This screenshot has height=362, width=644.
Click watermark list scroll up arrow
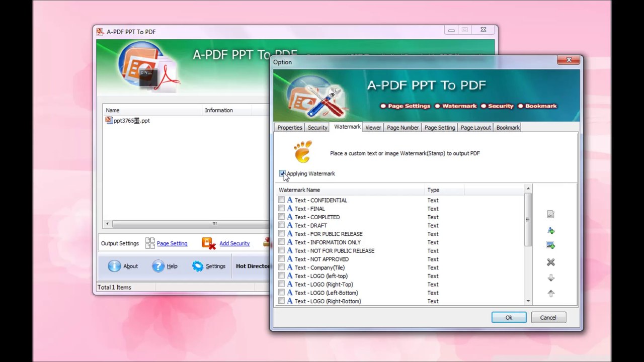528,189
